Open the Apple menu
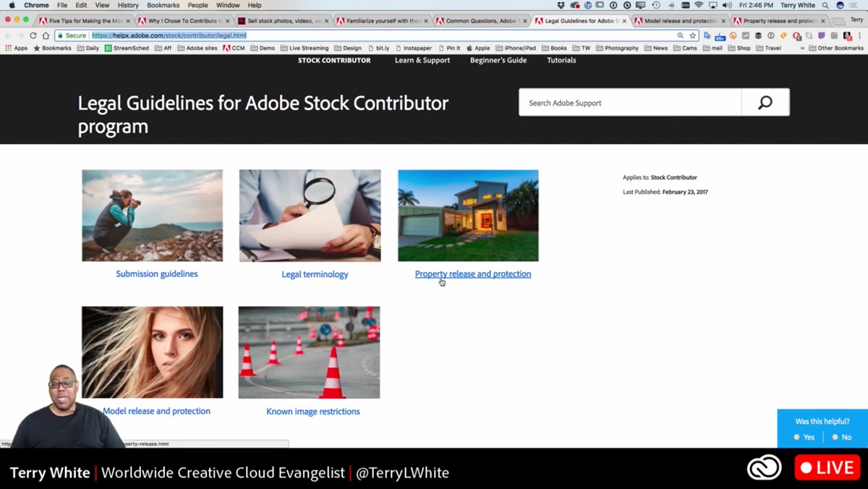Viewport: 868px width, 489px height. pyautogui.click(x=12, y=5)
